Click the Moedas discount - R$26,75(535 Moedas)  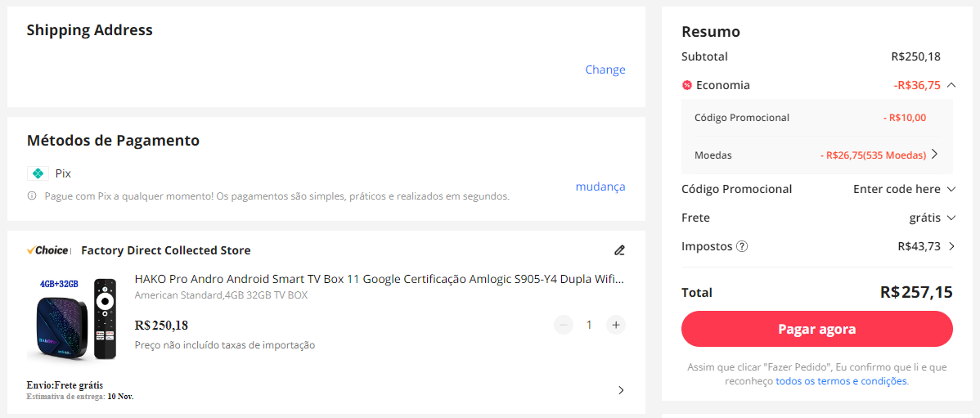[873, 155]
